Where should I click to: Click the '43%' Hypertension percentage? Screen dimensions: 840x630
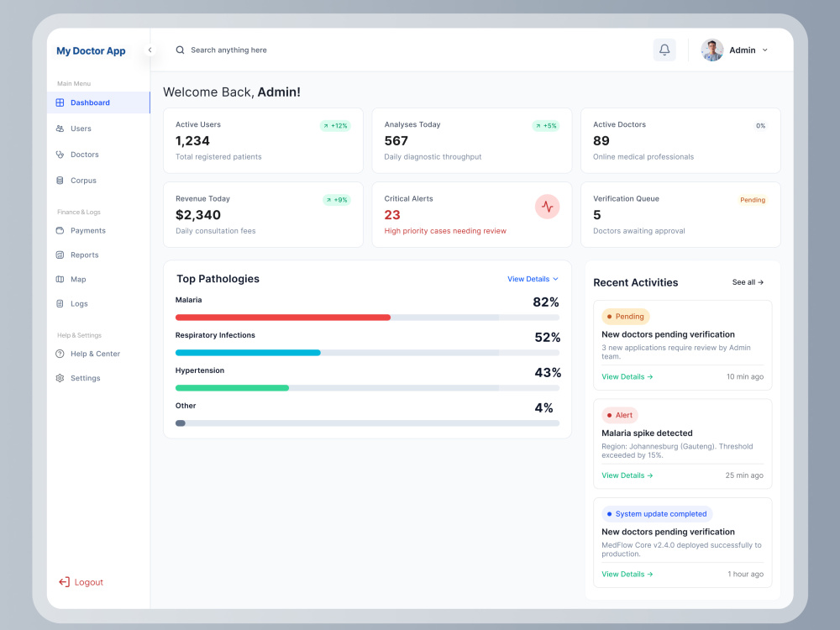[x=548, y=373]
